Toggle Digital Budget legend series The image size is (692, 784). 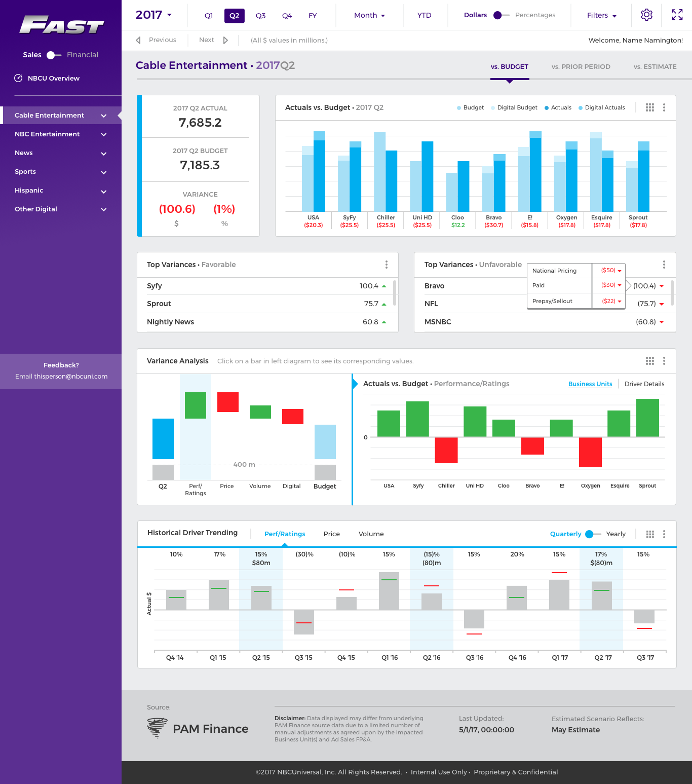click(514, 107)
